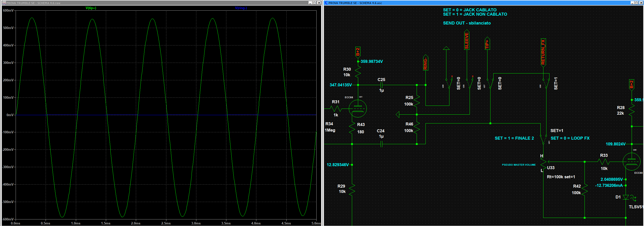
Task: Select the D1 LED diode symbol
Action: point(626,197)
